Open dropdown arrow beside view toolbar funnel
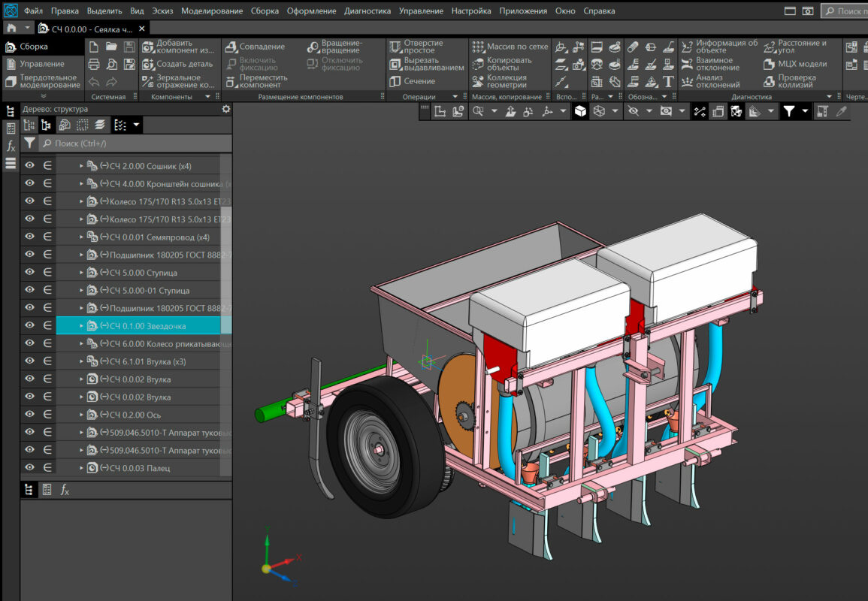868x601 pixels. pyautogui.click(x=805, y=111)
